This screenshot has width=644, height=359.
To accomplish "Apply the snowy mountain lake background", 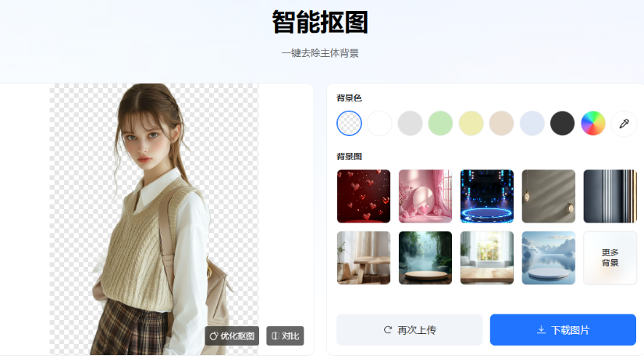I will tap(549, 258).
